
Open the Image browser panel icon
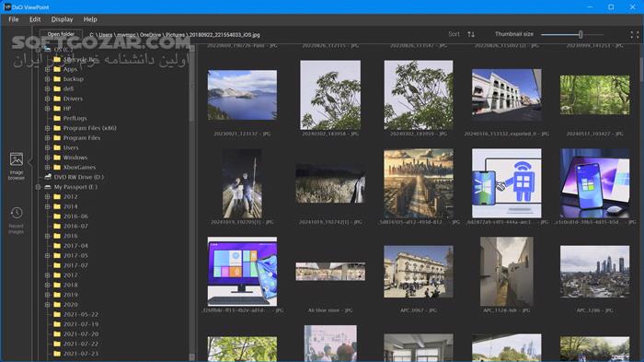[x=17, y=159]
